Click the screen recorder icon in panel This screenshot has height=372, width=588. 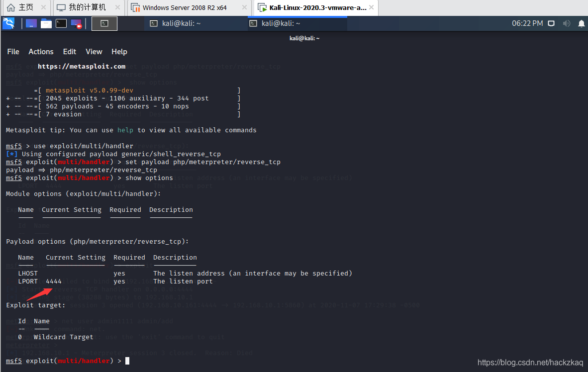point(76,24)
